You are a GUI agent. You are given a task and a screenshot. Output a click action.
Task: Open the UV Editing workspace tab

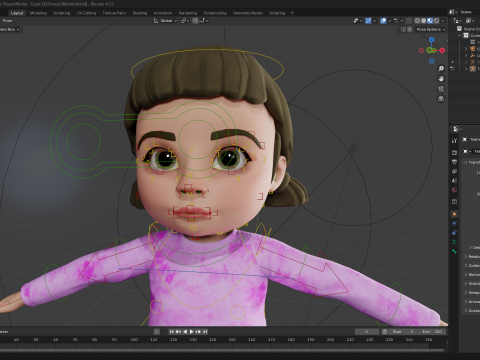point(86,13)
